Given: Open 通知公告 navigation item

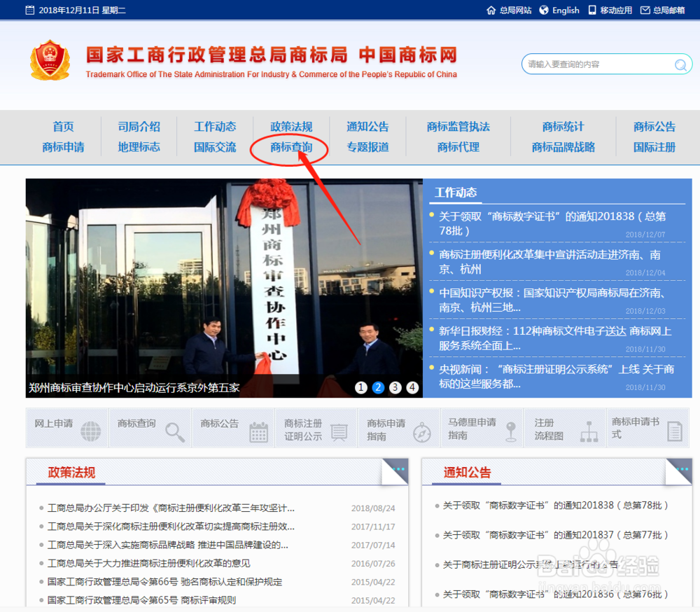Looking at the screenshot, I should click(367, 127).
